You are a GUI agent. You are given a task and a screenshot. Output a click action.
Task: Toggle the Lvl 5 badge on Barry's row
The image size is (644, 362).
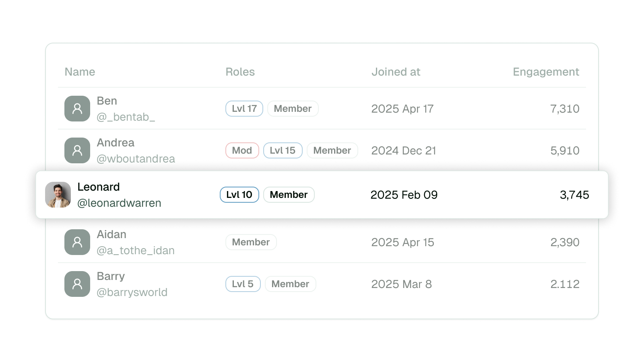coord(243,284)
